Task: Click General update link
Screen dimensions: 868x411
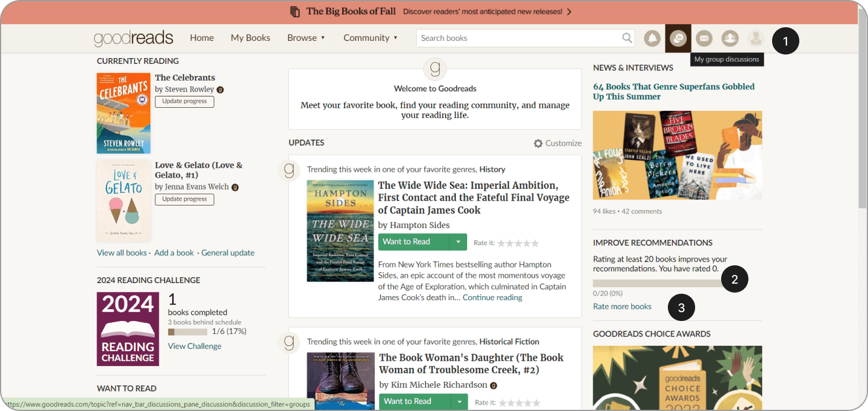Action: click(228, 253)
